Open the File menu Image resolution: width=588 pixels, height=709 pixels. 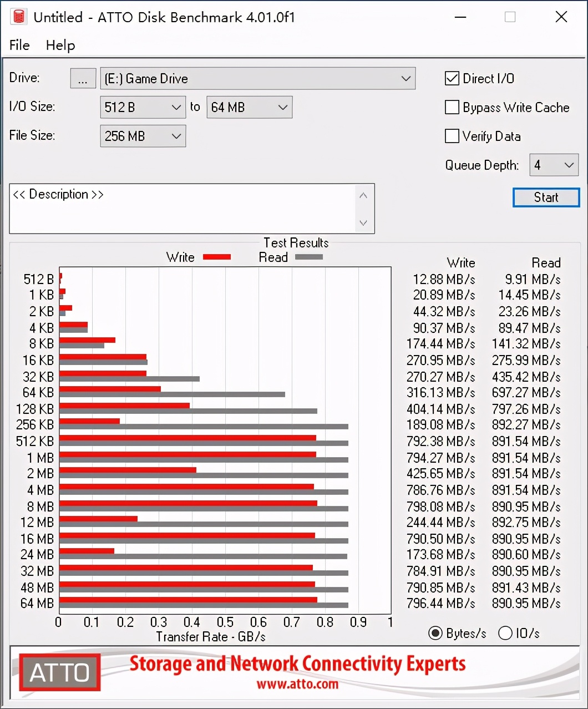pos(19,45)
